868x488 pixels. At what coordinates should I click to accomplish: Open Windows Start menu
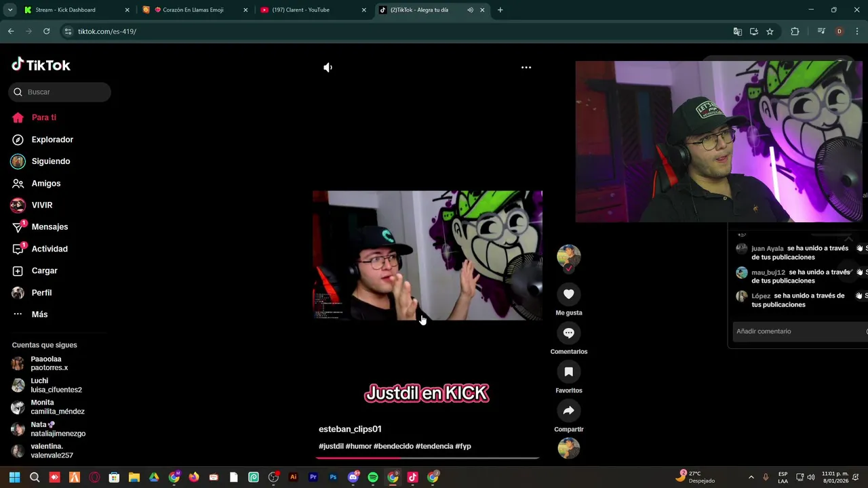coord(15,477)
